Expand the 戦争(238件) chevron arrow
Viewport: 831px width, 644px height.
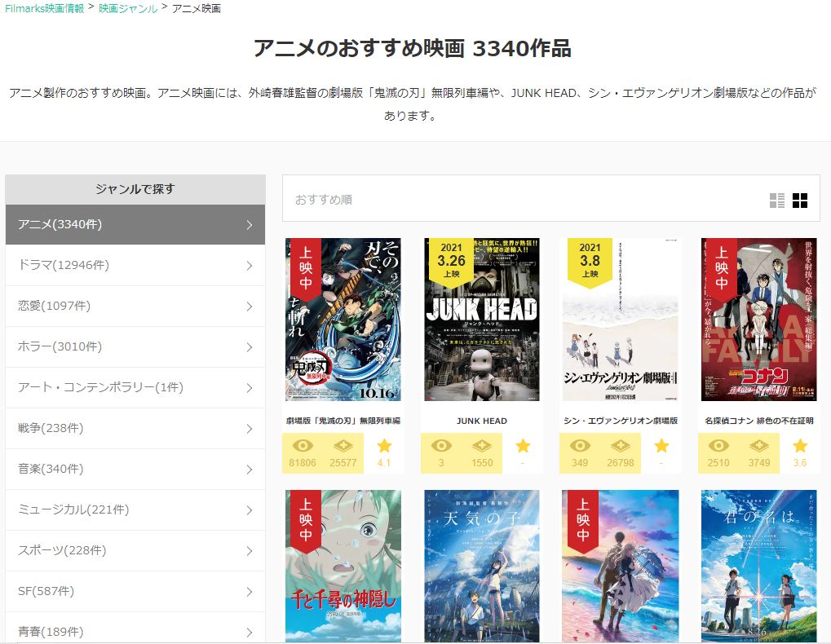pyautogui.click(x=249, y=429)
